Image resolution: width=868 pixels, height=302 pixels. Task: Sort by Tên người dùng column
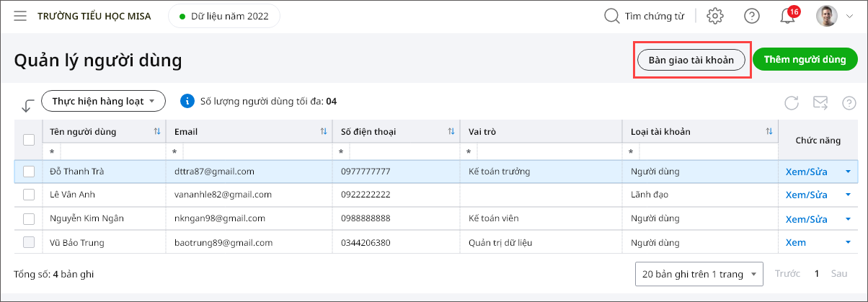click(157, 131)
